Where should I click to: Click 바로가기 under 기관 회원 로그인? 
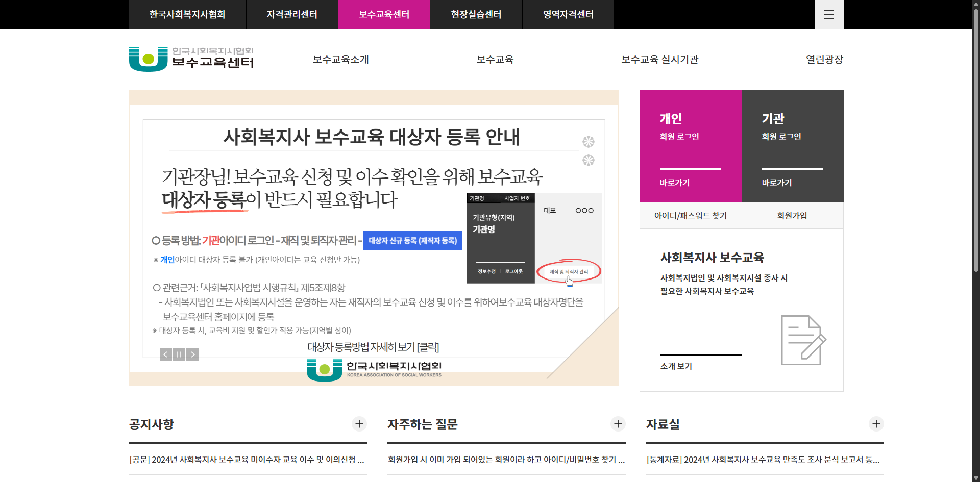pos(776,182)
